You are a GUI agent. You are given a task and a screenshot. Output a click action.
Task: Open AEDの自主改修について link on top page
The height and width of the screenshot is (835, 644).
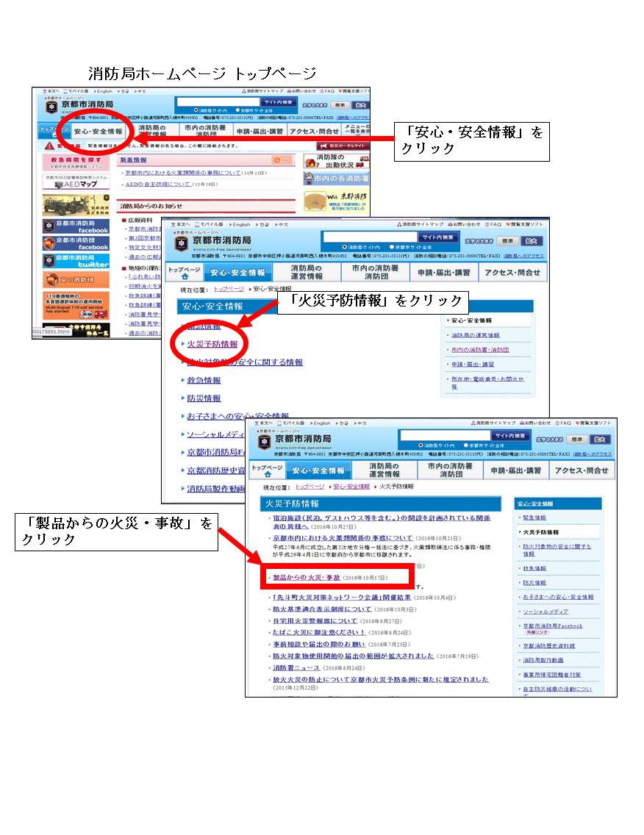[157, 184]
